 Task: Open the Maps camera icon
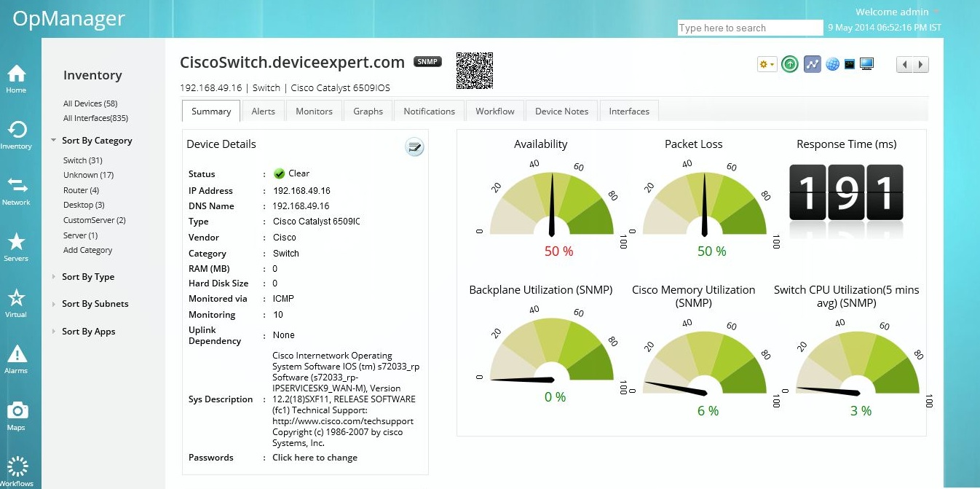pos(16,415)
